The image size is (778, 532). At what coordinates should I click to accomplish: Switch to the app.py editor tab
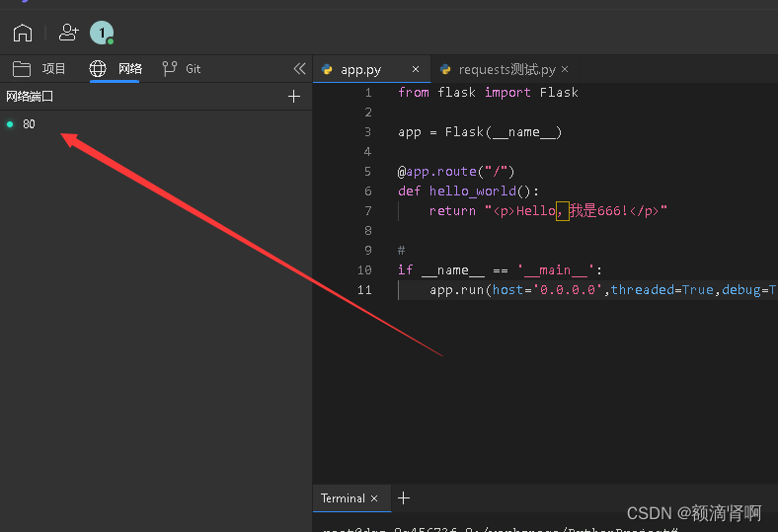pos(360,69)
